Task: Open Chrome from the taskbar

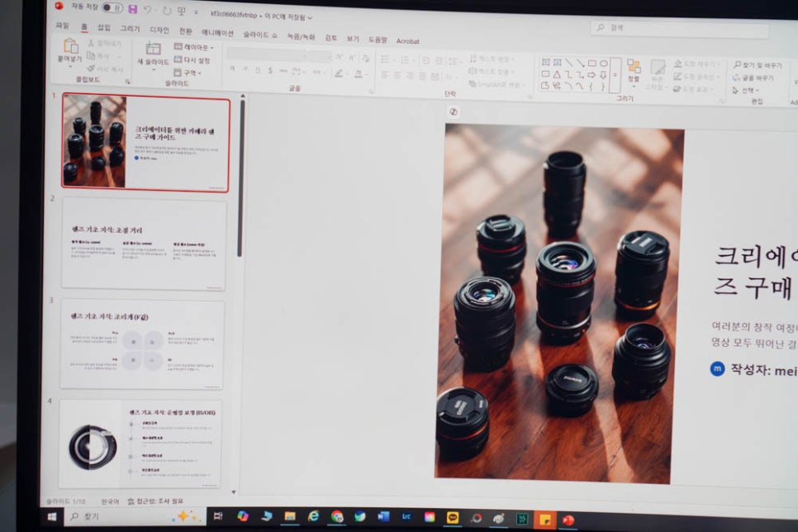Action: coord(337,516)
